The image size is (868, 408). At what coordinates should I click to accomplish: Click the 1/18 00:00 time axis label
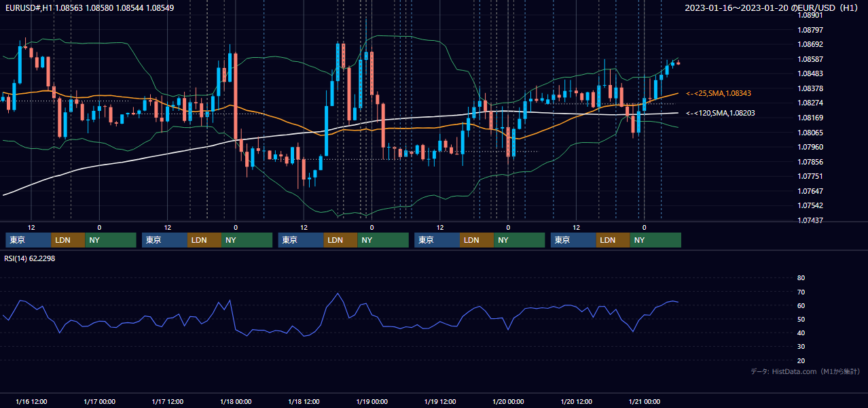click(236, 401)
